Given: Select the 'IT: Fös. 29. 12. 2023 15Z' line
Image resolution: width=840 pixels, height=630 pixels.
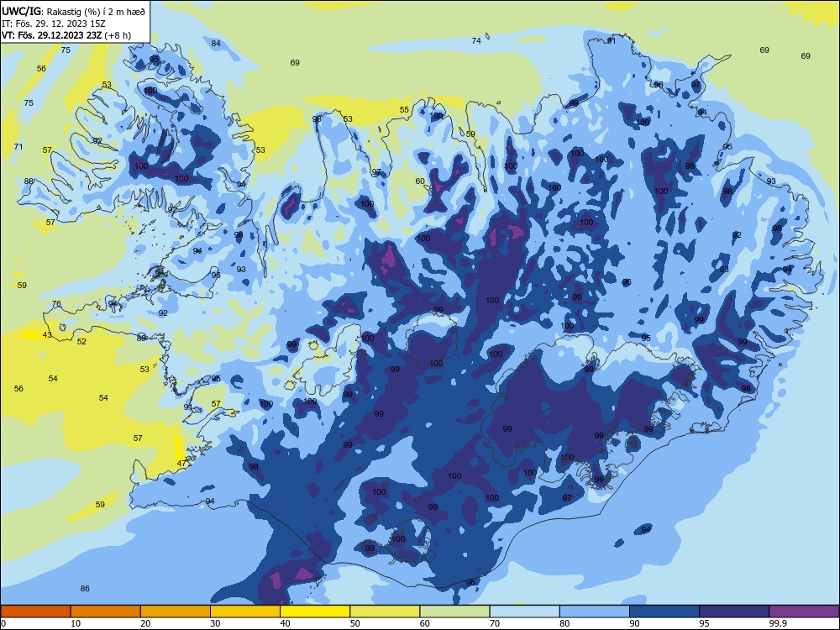Looking at the screenshot, I should point(54,24).
